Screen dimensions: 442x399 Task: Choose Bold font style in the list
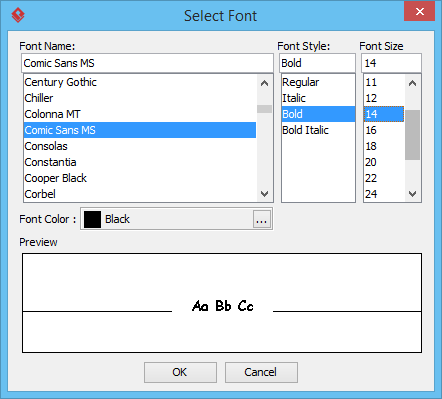coord(318,114)
